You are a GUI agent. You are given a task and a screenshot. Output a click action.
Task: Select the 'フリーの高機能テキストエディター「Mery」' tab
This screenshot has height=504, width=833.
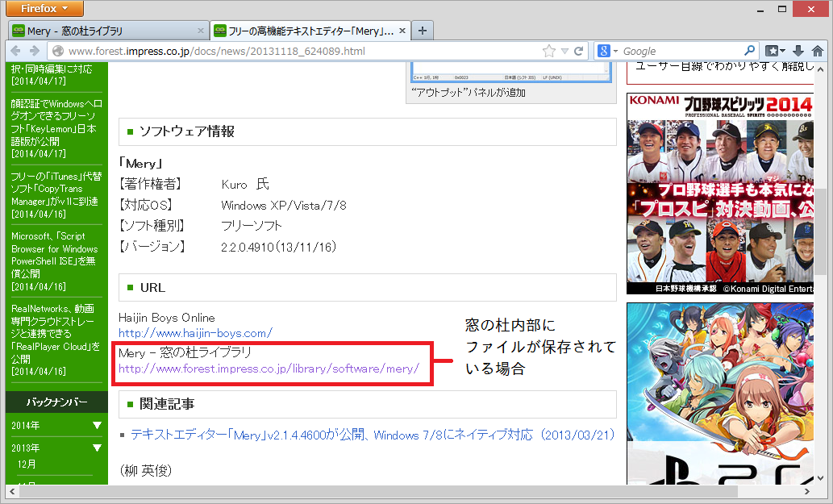click(x=310, y=31)
